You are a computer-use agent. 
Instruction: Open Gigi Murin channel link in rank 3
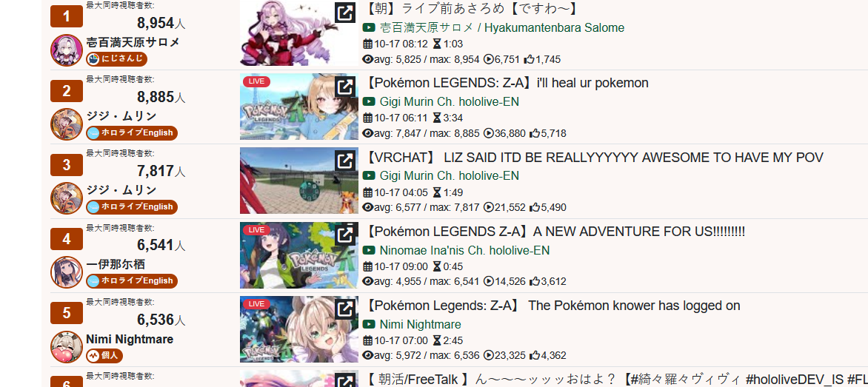[449, 176]
